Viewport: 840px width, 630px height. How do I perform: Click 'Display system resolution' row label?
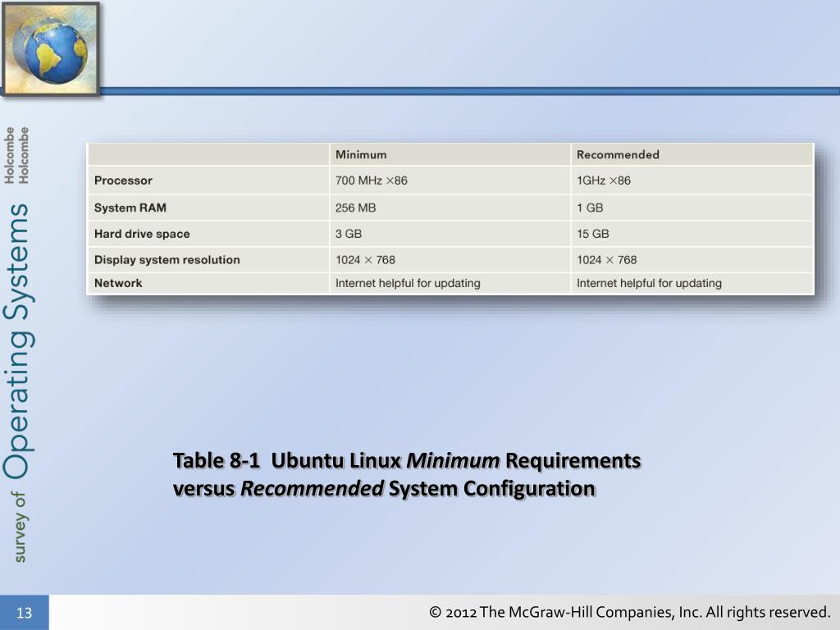167,260
